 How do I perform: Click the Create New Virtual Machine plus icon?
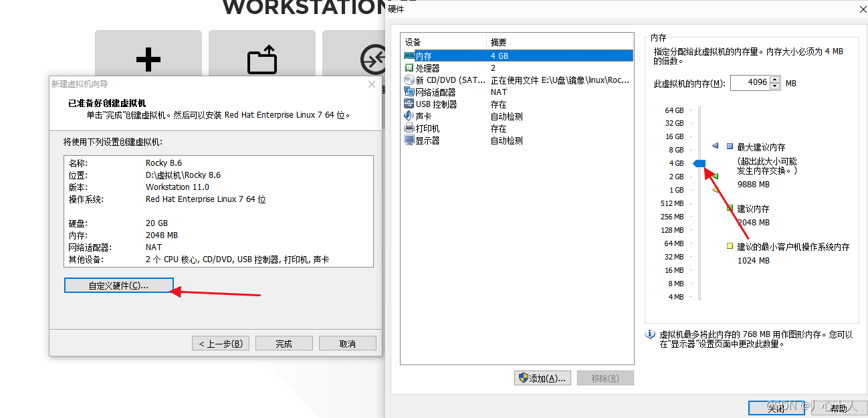pos(148,60)
